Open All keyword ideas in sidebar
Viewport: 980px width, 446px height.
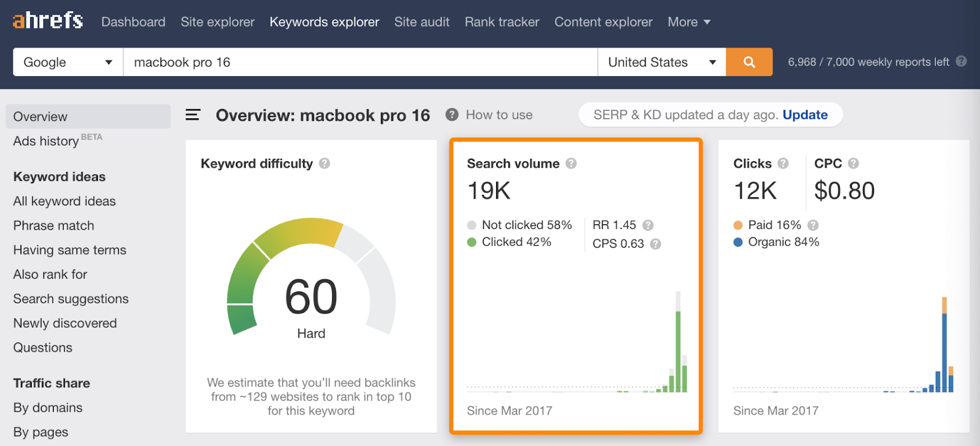click(x=64, y=201)
